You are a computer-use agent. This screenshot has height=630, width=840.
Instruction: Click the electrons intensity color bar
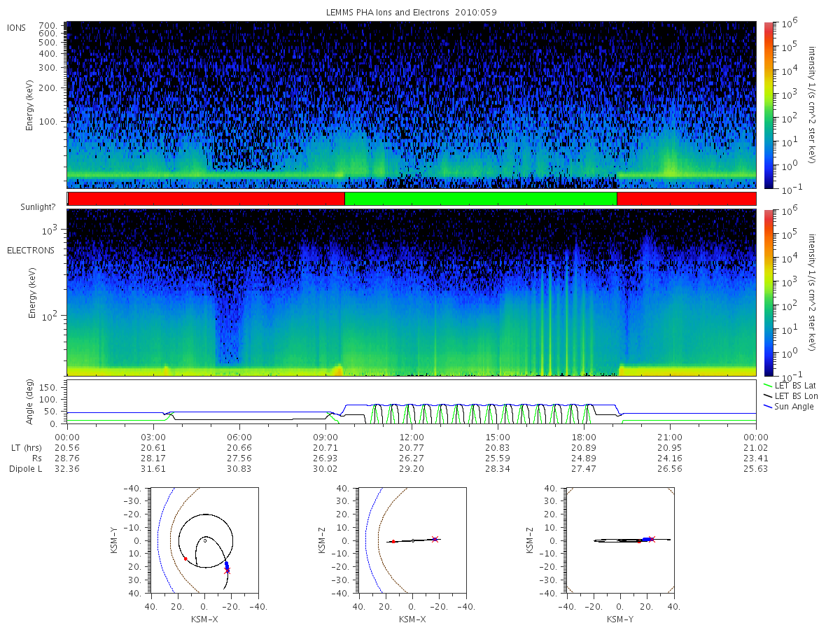[768, 293]
